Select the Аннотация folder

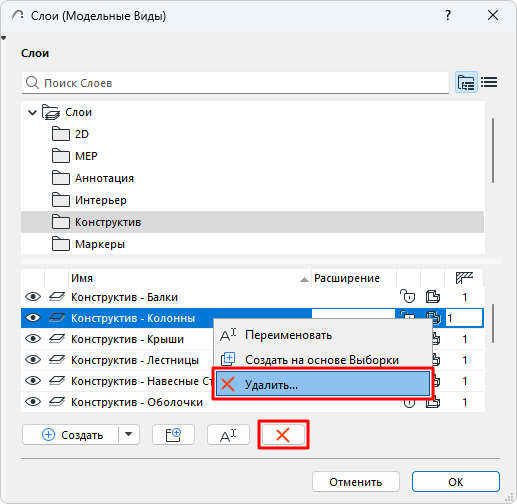click(252, 178)
